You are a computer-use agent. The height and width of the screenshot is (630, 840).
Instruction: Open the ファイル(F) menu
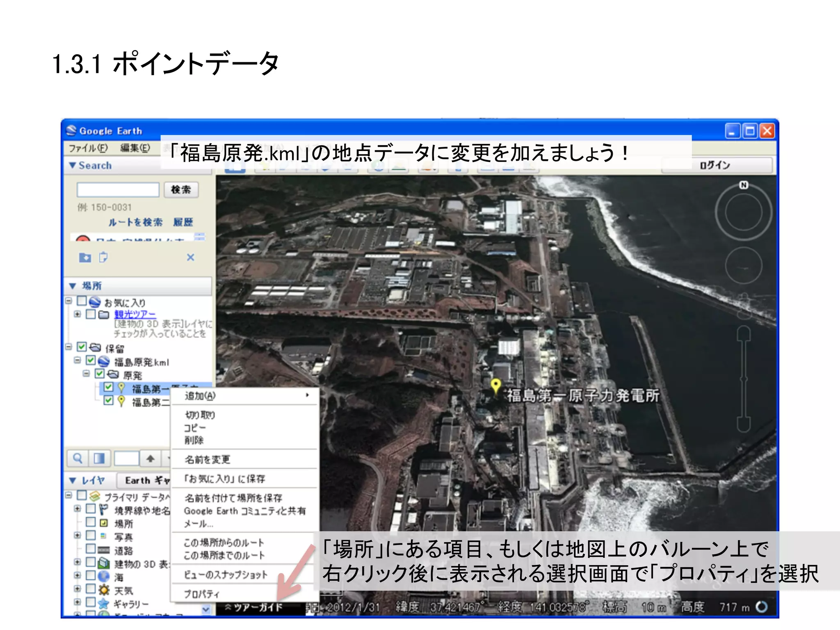click(88, 148)
